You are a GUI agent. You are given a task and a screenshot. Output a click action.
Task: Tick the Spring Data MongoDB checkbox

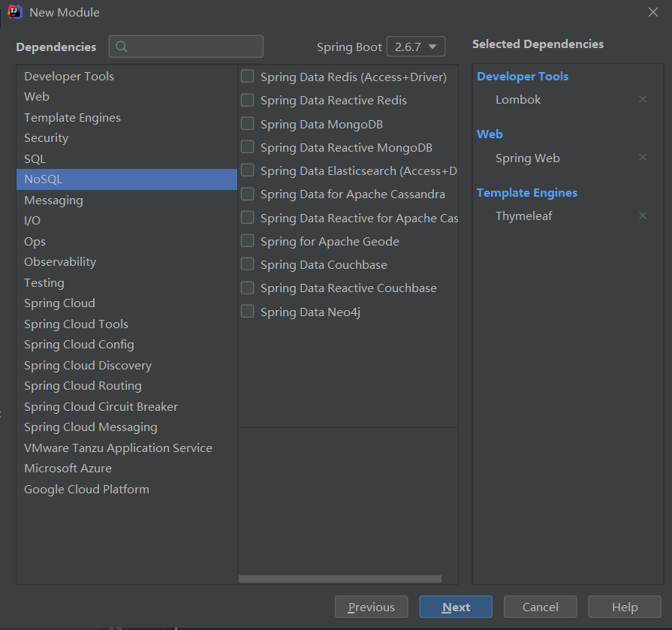click(247, 123)
